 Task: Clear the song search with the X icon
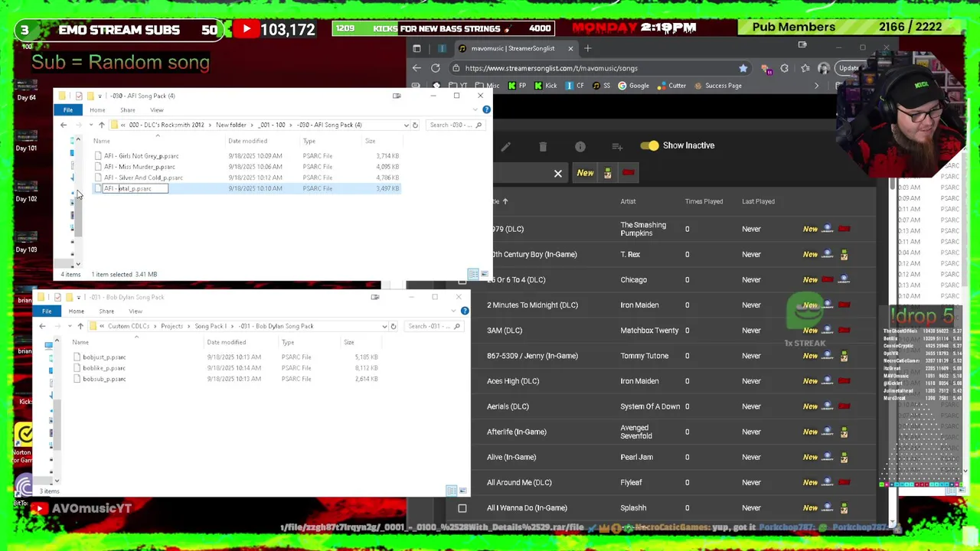tap(558, 174)
